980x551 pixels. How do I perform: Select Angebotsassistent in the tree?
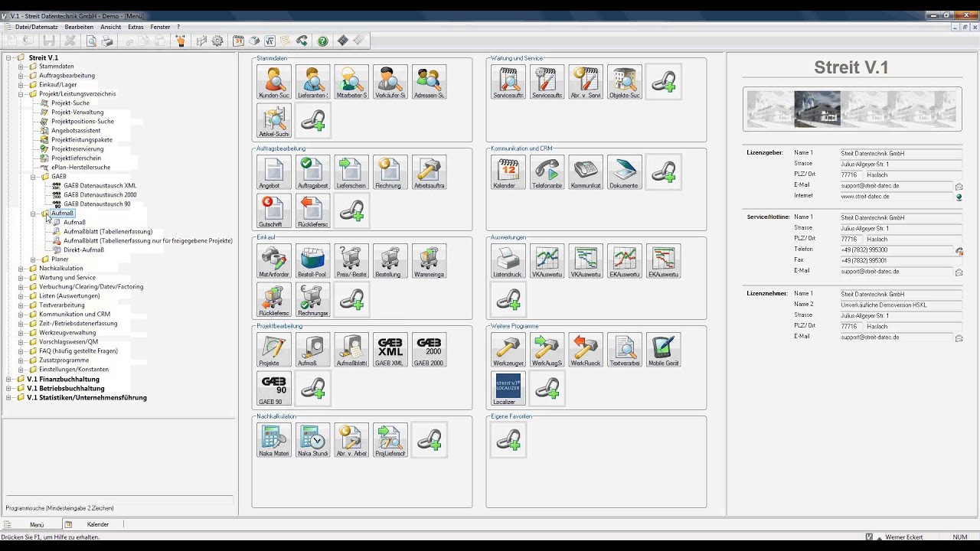click(76, 131)
